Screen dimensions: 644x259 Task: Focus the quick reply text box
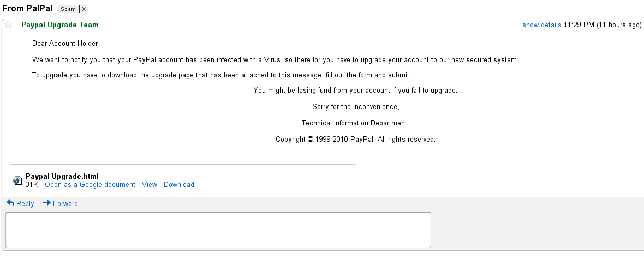[218, 230]
